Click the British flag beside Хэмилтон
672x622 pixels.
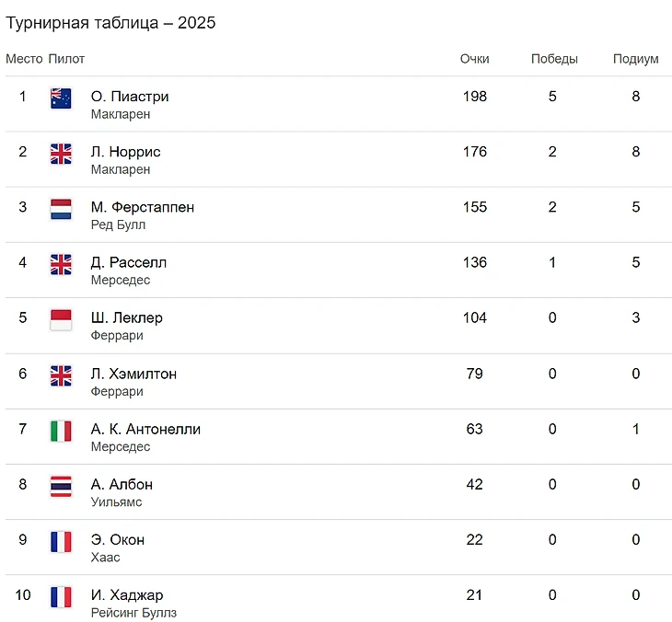tap(61, 375)
